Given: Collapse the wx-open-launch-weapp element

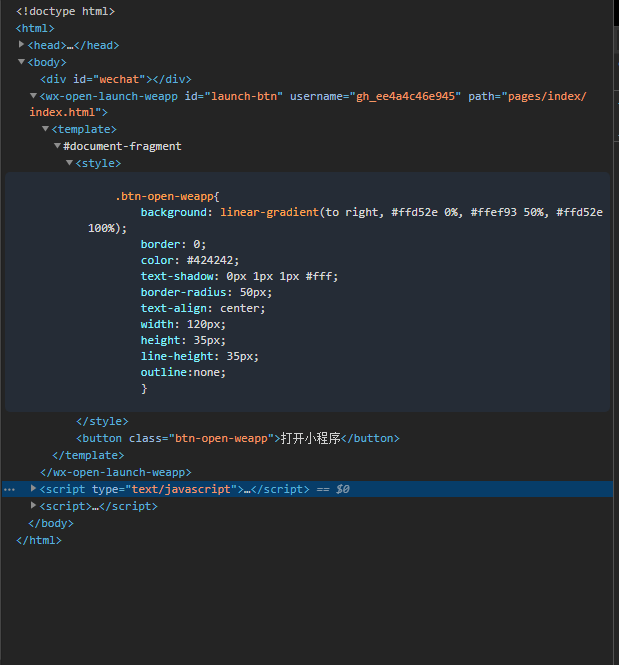Looking at the screenshot, I should 33,95.
